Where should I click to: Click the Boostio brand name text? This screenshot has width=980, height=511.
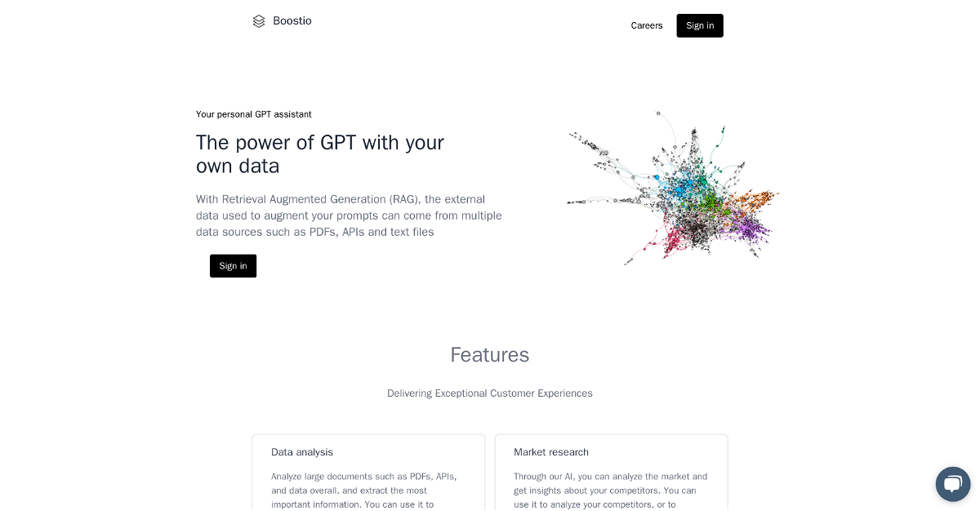(292, 21)
